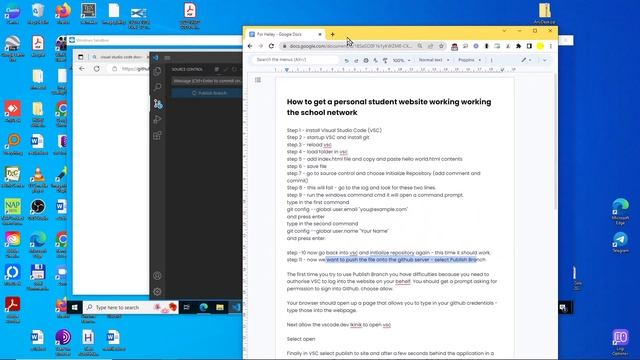This screenshot has height=360, width=640.
Task: Click the commit message box in Source Control
Action: (x=207, y=81)
